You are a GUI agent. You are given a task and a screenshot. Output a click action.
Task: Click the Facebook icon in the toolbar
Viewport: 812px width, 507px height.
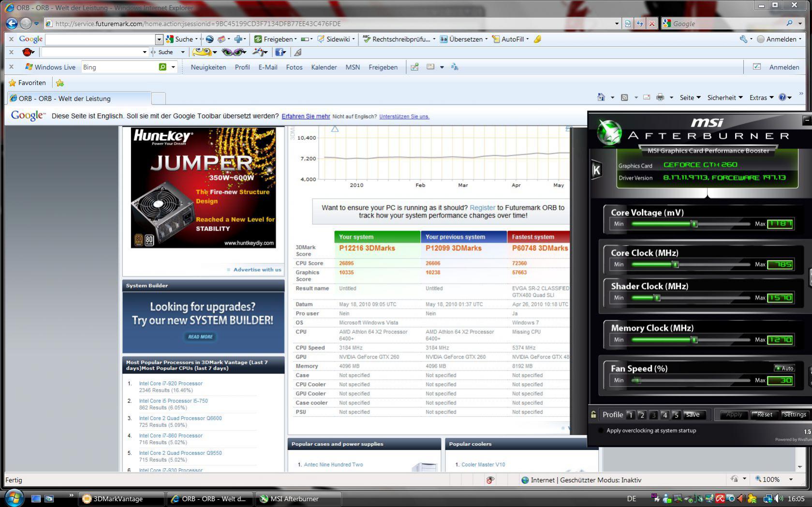(x=280, y=52)
